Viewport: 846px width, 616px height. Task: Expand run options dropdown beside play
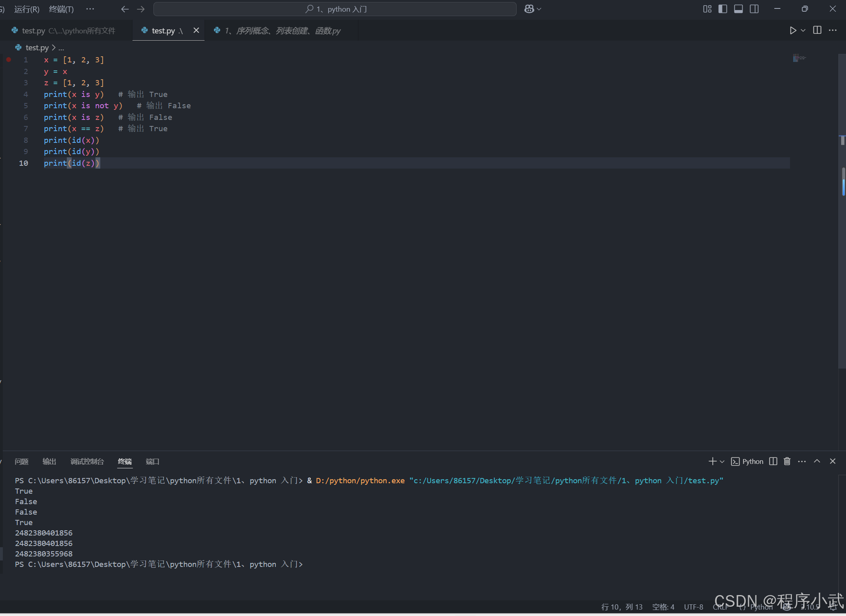[803, 31]
